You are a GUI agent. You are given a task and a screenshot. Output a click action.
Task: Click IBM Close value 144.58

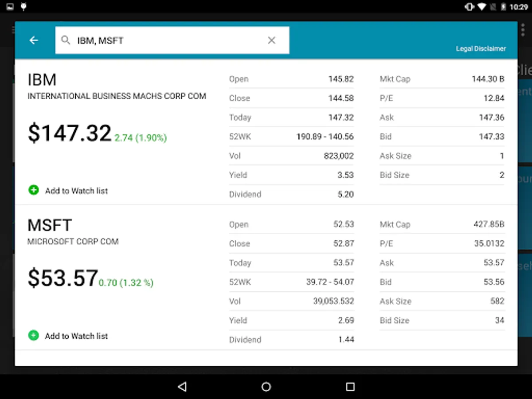click(341, 98)
